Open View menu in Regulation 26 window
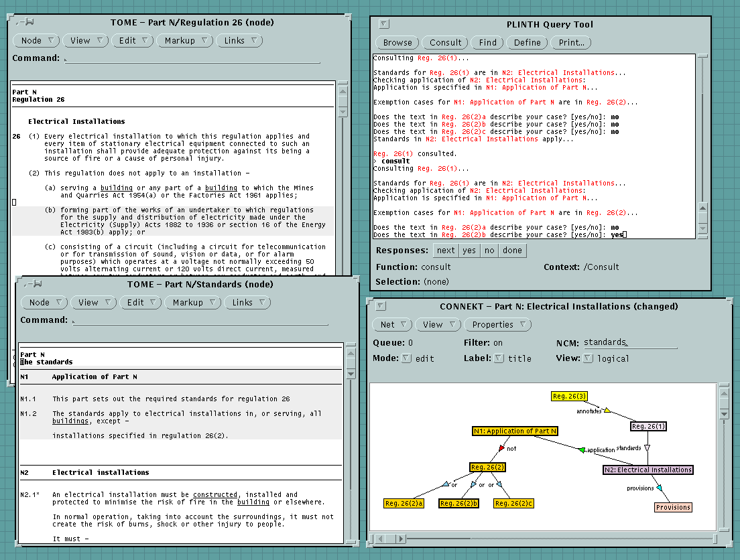This screenshot has height=560, width=740. click(x=85, y=41)
